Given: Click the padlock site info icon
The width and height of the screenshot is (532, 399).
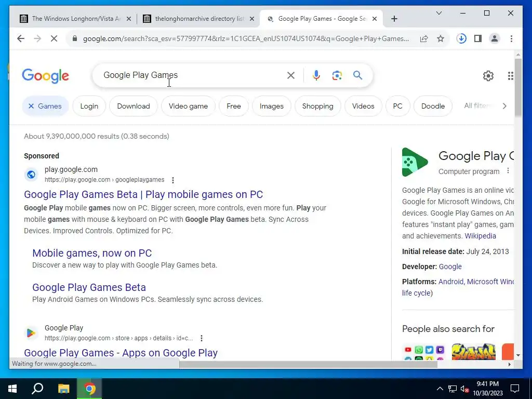Looking at the screenshot, I should [x=75, y=38].
